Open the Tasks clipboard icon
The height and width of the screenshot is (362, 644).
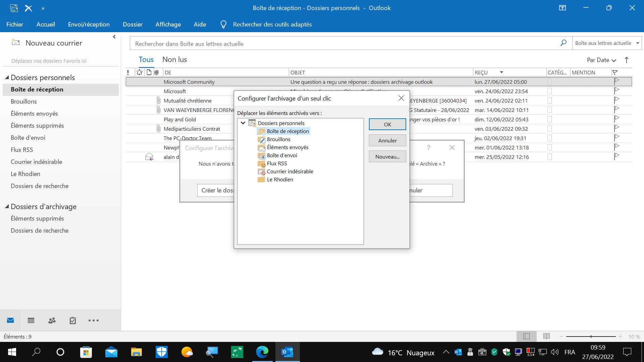(73, 320)
